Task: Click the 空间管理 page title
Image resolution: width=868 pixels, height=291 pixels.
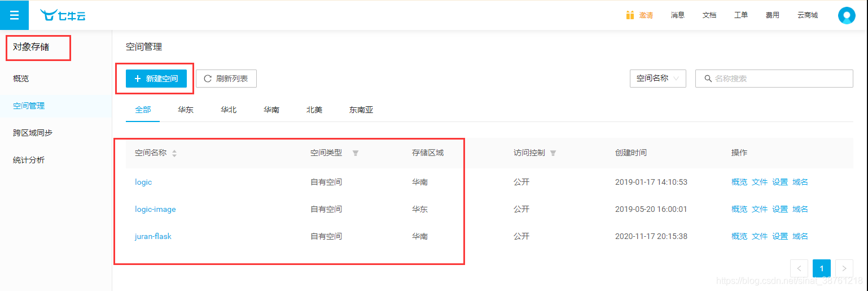Action: point(144,47)
